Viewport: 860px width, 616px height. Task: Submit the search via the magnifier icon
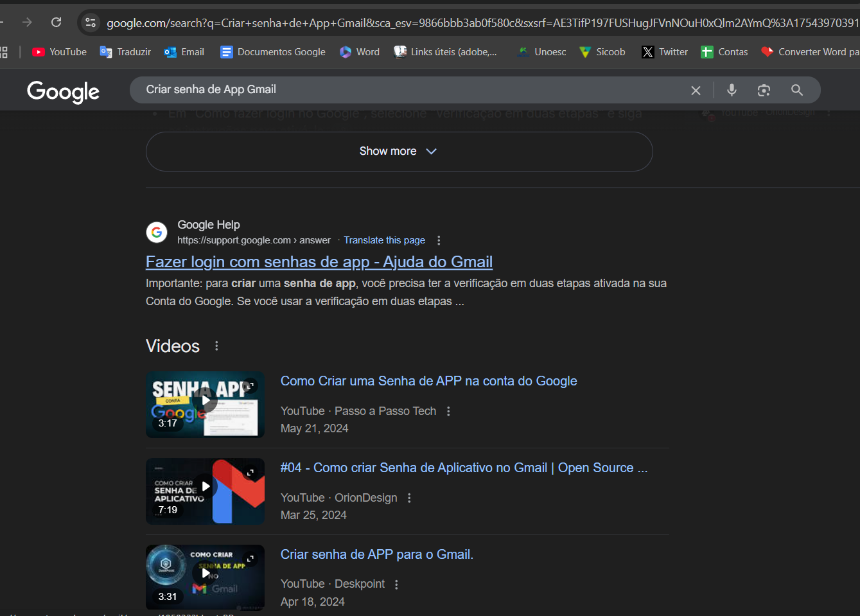[796, 90]
